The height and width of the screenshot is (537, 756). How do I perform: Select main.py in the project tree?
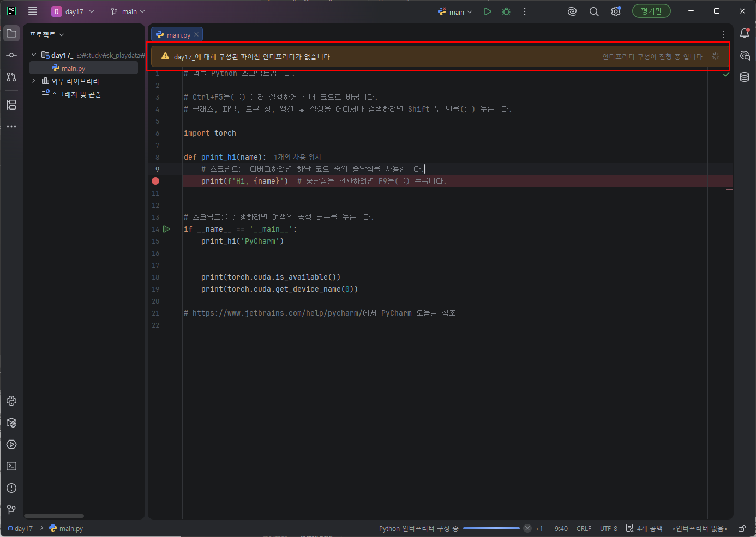(x=73, y=68)
